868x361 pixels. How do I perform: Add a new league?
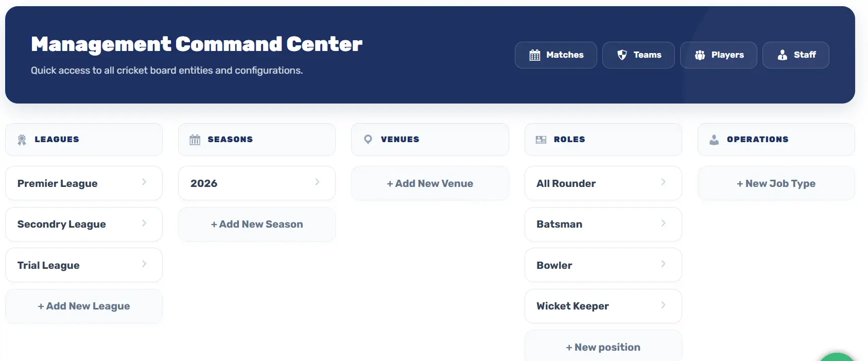tap(83, 306)
